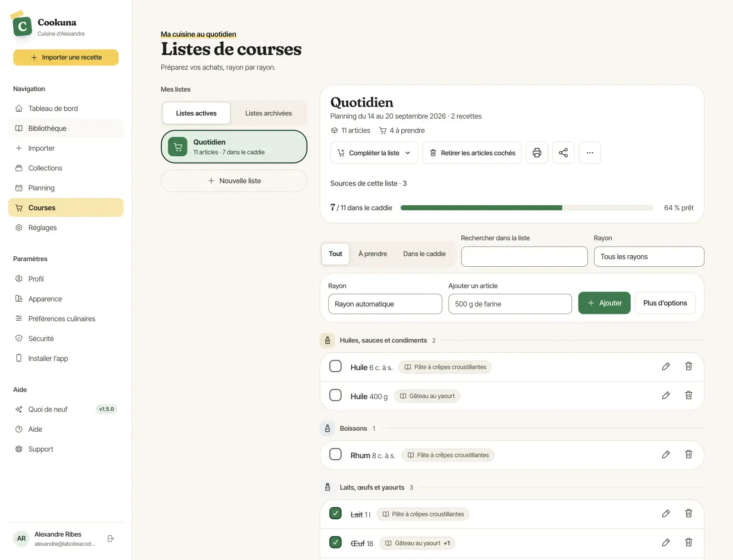Click the share list icon button
The image size is (733, 560).
pos(563,153)
